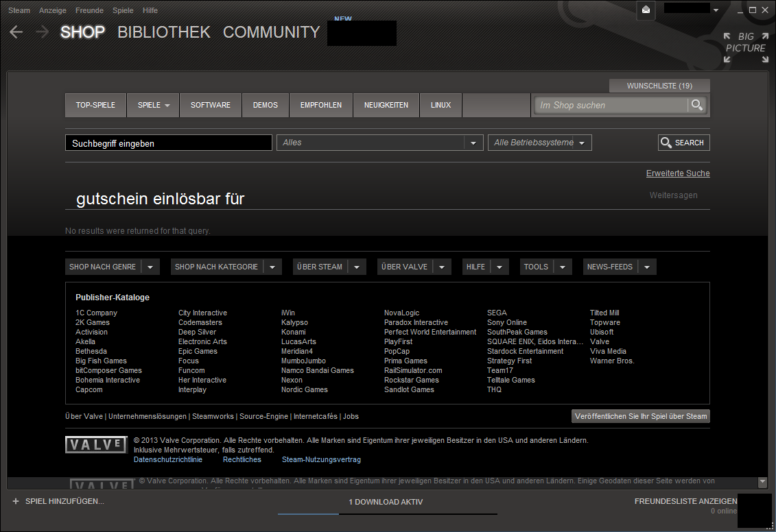This screenshot has width=776, height=532.
Task: Switch to Big Picture mode
Action: [746, 47]
